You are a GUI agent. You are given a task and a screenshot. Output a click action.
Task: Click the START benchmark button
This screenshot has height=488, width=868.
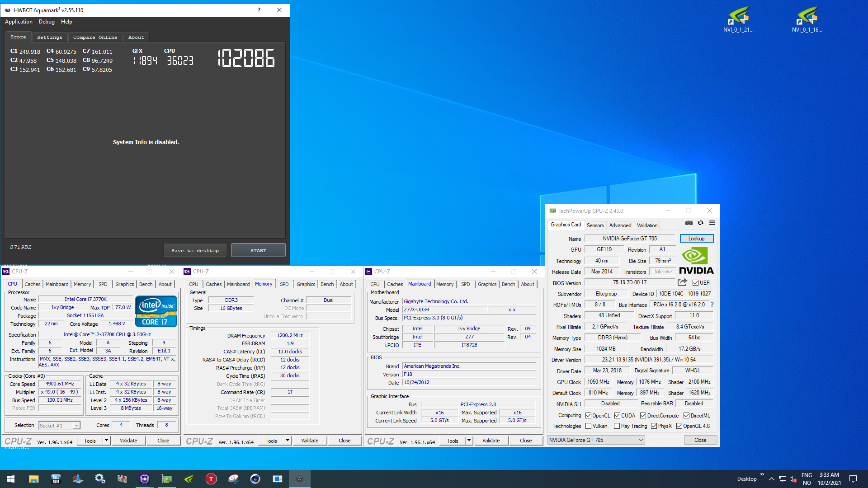[258, 250]
